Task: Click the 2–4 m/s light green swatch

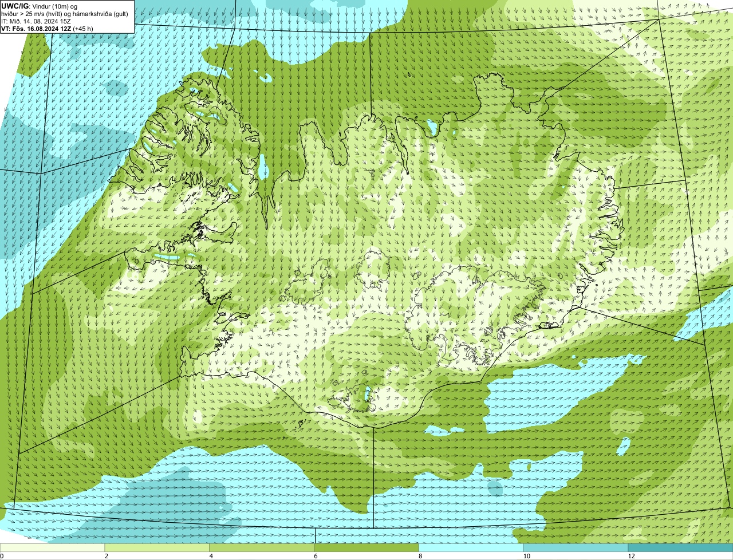Action: (157, 548)
